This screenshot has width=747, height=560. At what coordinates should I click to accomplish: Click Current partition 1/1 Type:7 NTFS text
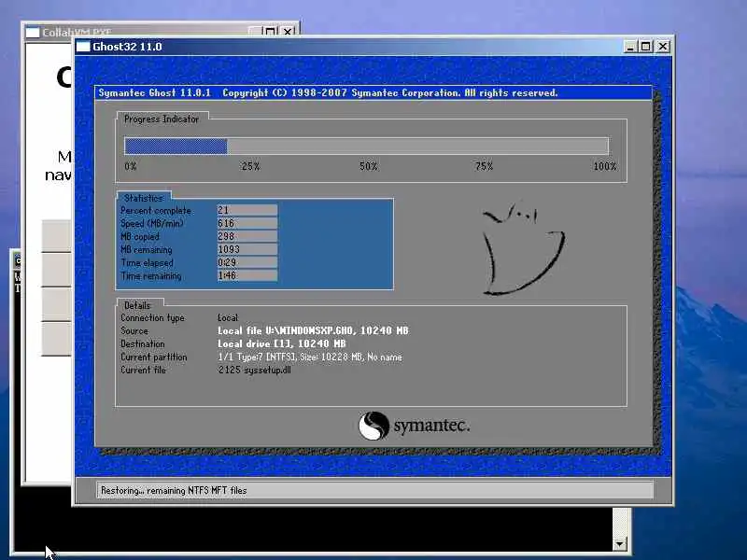310,357
